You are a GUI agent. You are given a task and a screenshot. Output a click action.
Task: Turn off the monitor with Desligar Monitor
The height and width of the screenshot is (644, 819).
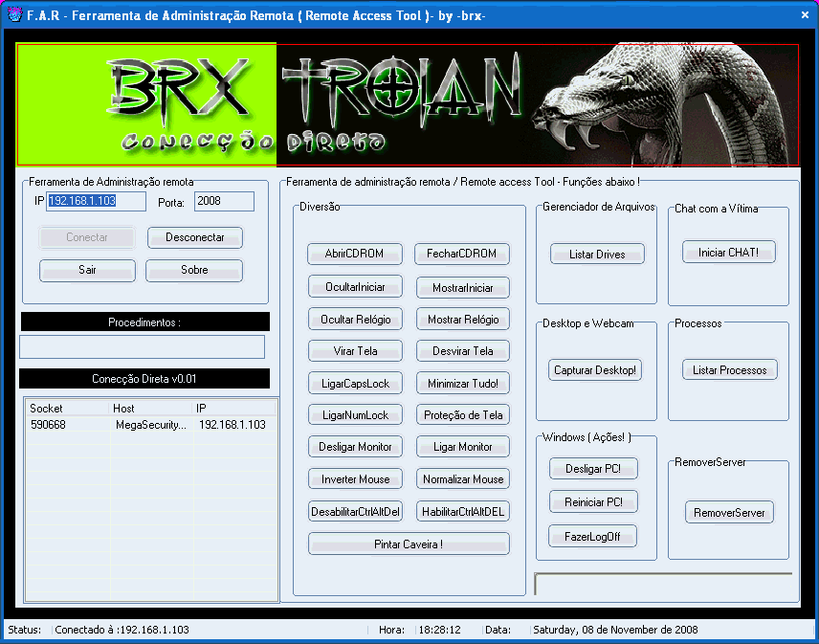click(355, 446)
